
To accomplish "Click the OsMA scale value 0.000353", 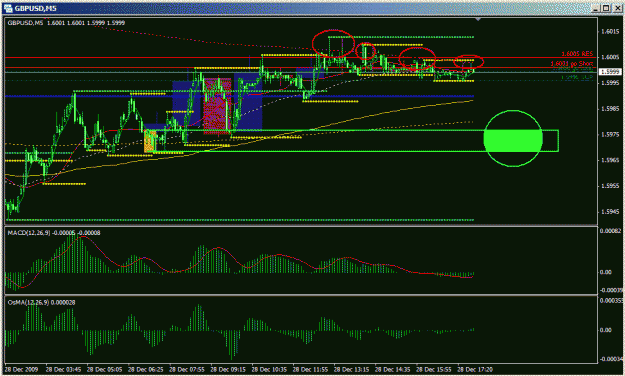I will 611,301.
